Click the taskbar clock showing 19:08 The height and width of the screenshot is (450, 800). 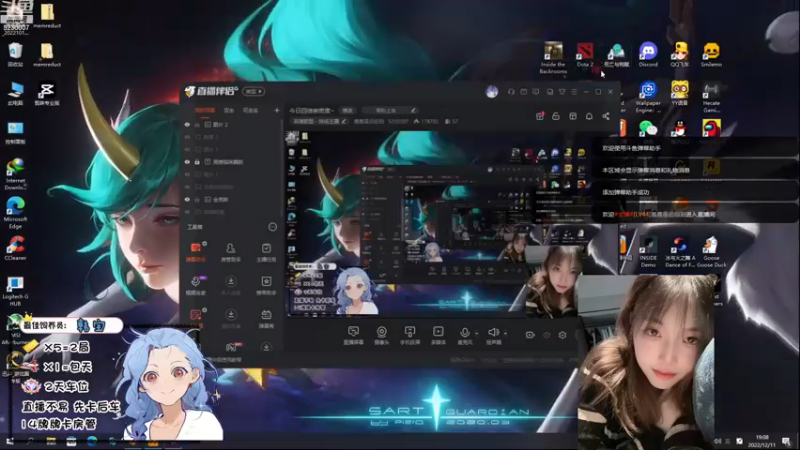tap(762, 441)
